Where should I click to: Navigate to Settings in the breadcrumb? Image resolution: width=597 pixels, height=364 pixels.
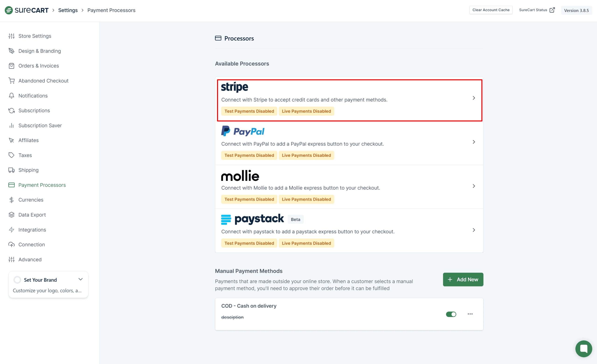[x=68, y=10]
